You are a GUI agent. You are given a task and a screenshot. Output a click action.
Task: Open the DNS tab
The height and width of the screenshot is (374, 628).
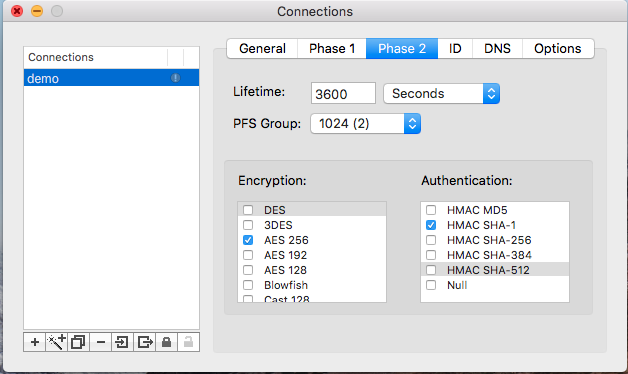point(497,48)
